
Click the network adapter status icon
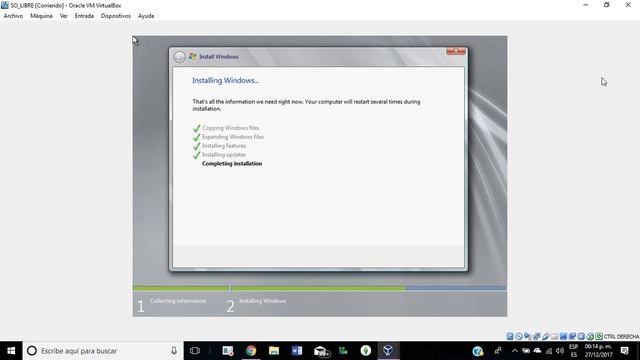pyautogui.click(x=537, y=336)
